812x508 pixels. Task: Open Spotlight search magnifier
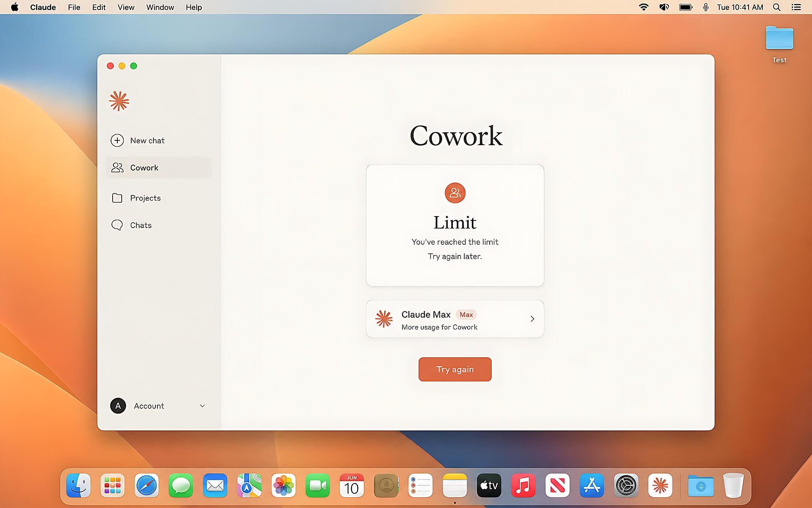(777, 7)
